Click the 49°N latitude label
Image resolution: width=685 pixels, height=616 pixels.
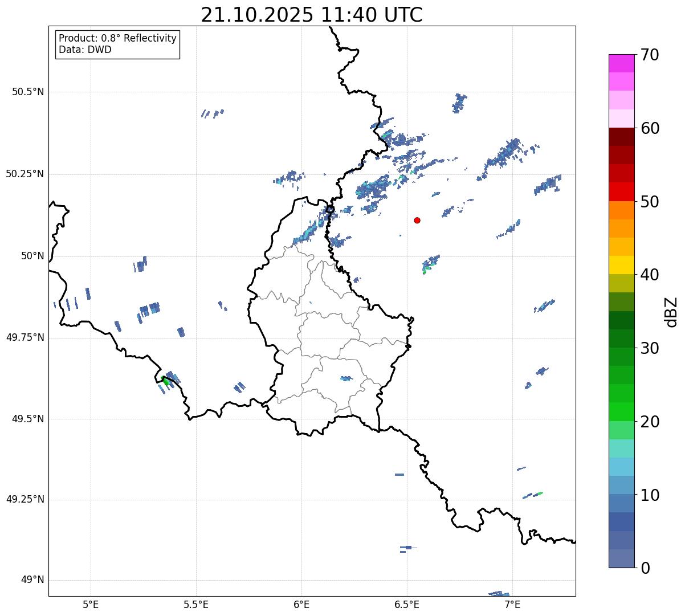32,580
